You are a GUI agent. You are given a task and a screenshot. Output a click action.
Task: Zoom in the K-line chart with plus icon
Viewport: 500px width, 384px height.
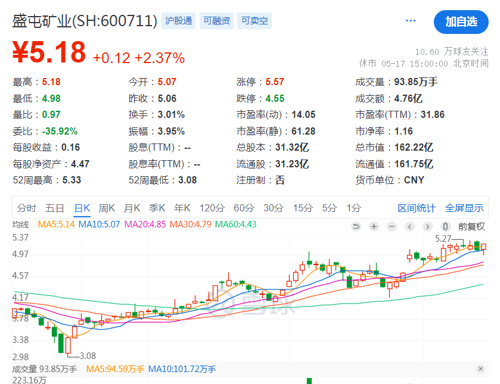coord(374,227)
